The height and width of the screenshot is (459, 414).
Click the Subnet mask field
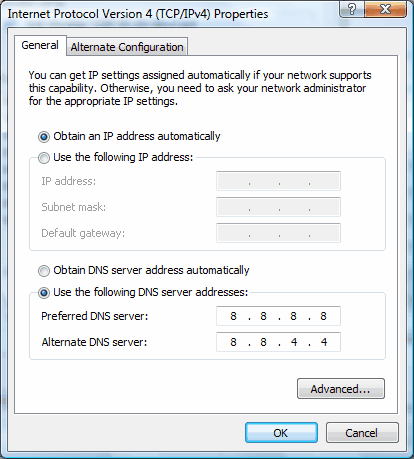click(278, 207)
